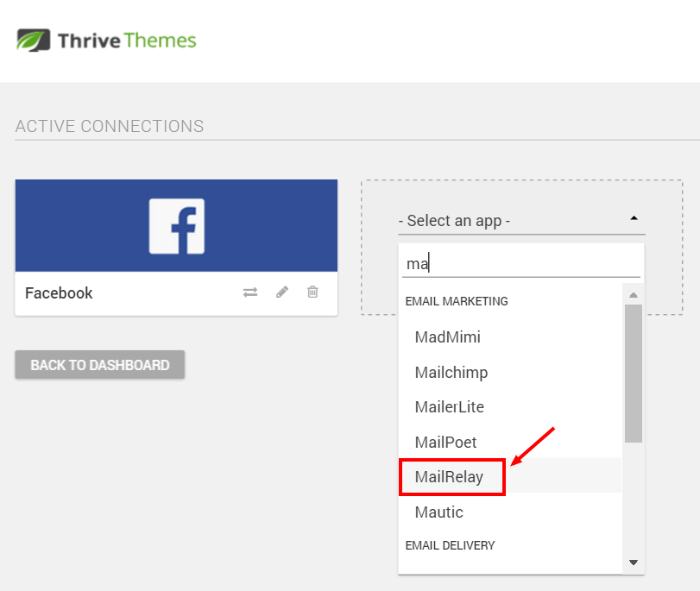Click the Thrive Themes brand text
Screen dimensions: 700x591
pyautogui.click(x=127, y=41)
